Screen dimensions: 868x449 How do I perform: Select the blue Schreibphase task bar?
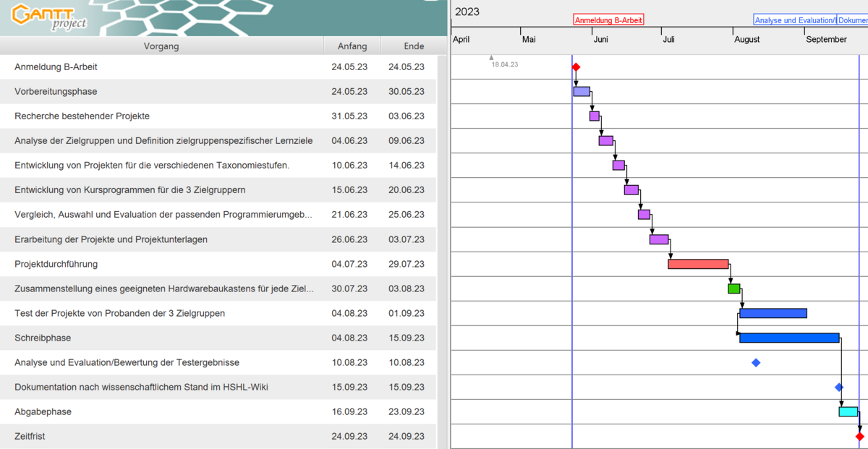click(x=788, y=338)
